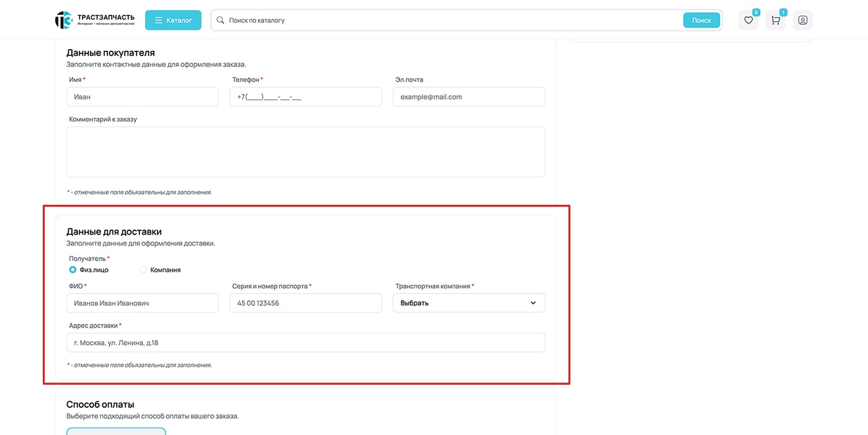Click the hamburger icon on Каталог button

(159, 20)
